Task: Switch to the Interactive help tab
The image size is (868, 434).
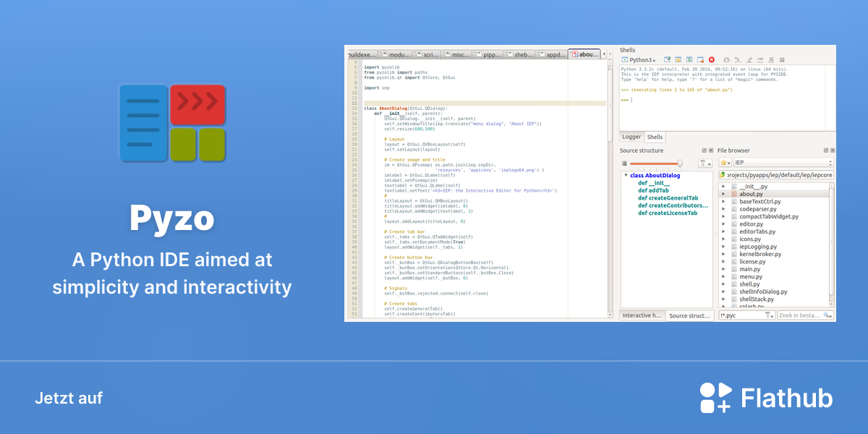Action: (x=642, y=315)
